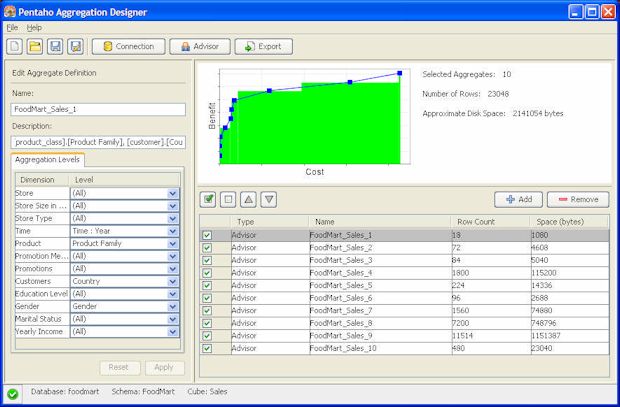The width and height of the screenshot is (620, 407).
Task: Toggle the FoodMart_Sales_4 checkbox
Action: pyautogui.click(x=207, y=273)
